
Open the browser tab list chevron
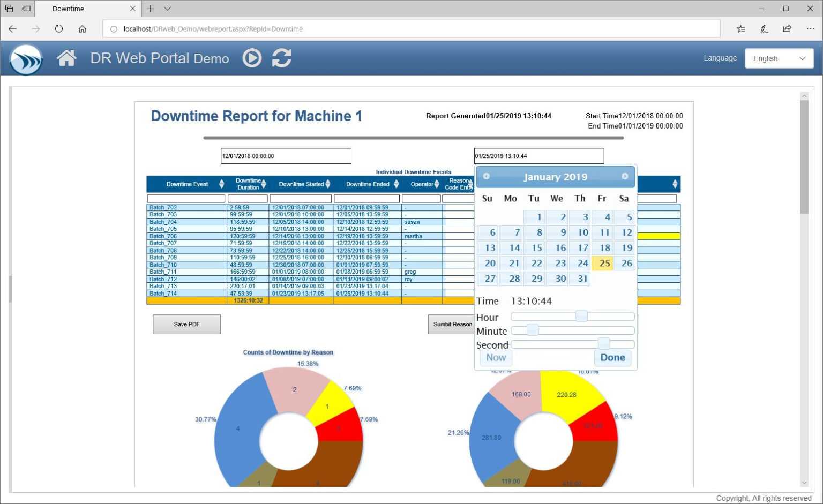[x=167, y=9]
